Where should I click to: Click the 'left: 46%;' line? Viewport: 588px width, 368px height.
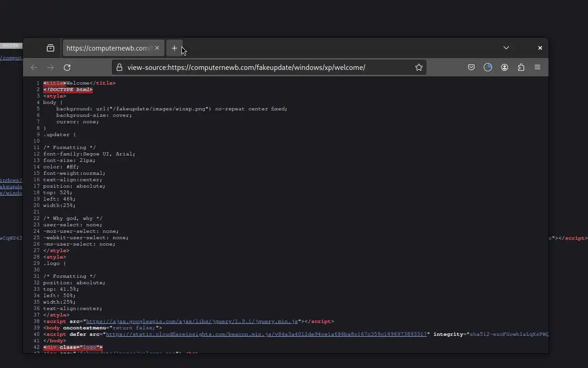pyautogui.click(x=60, y=199)
